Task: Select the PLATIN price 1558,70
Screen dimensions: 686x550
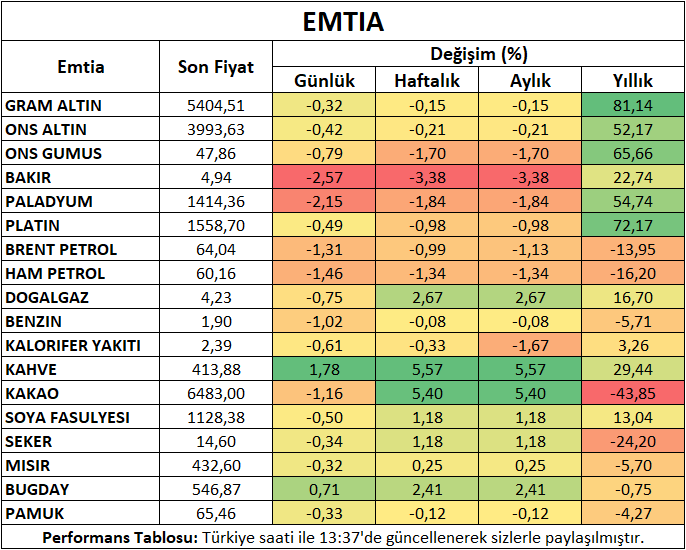Action: pos(215,225)
